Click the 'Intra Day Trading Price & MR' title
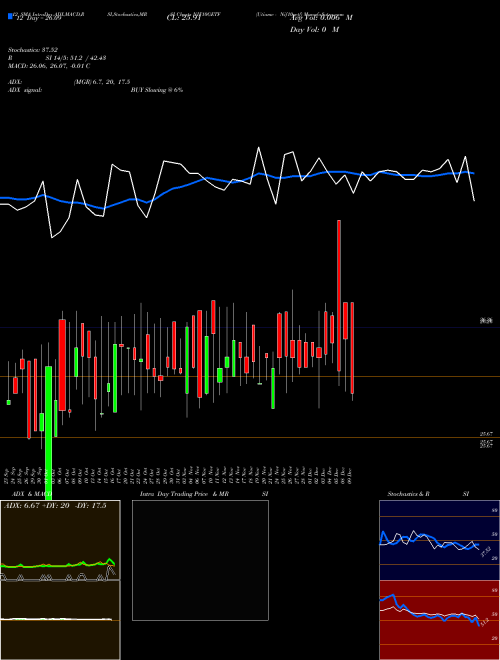This screenshot has width=500, height=660. [185, 494]
